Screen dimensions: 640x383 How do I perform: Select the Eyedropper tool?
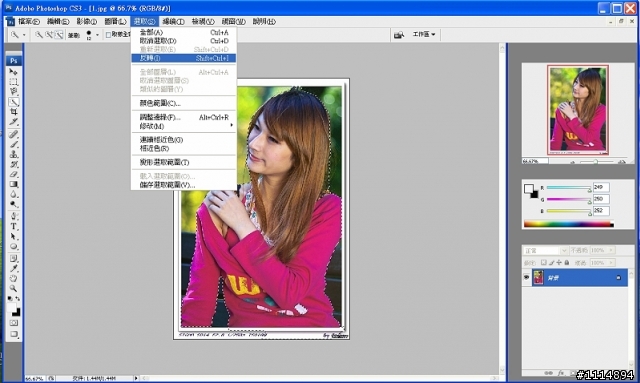tap(13, 268)
